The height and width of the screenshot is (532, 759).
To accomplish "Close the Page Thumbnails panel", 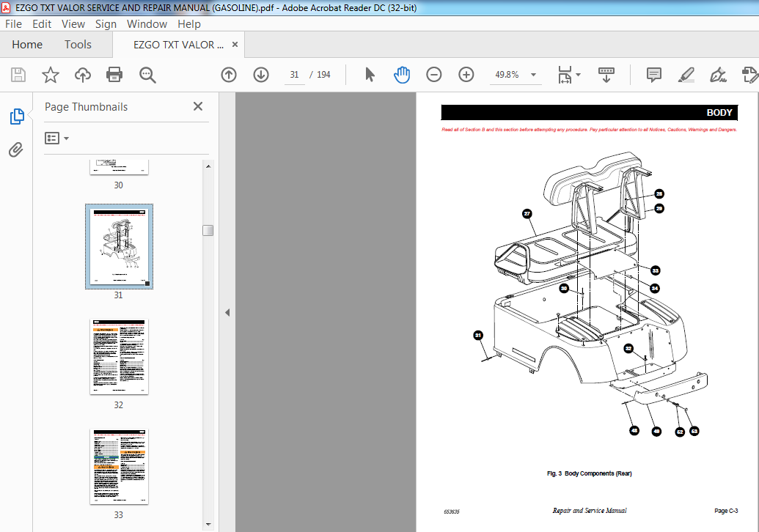I will (x=198, y=106).
